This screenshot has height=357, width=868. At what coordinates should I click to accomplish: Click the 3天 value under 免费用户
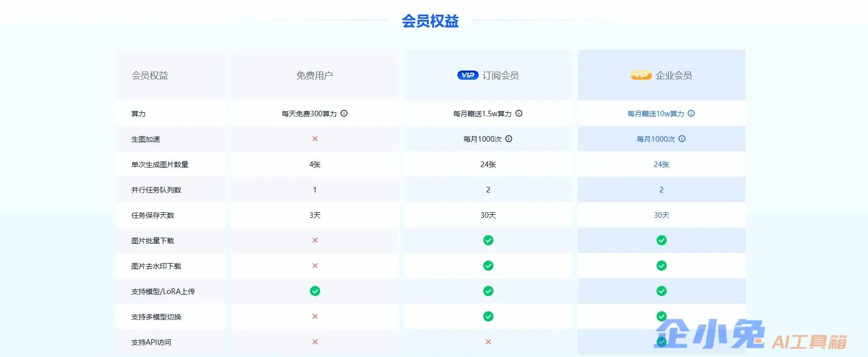315,215
